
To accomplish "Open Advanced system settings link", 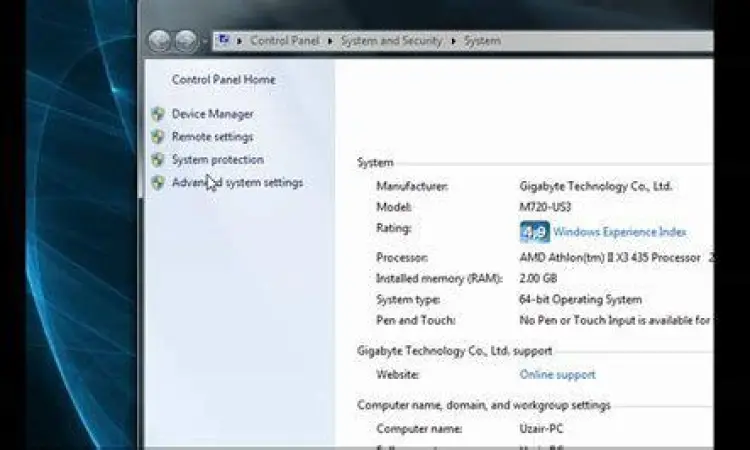I will click(x=237, y=183).
